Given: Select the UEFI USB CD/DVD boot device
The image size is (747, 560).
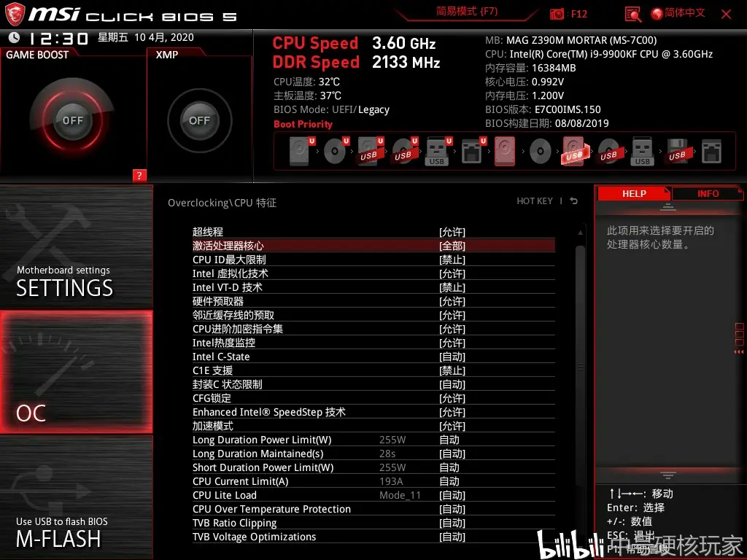Looking at the screenshot, I should point(405,151).
